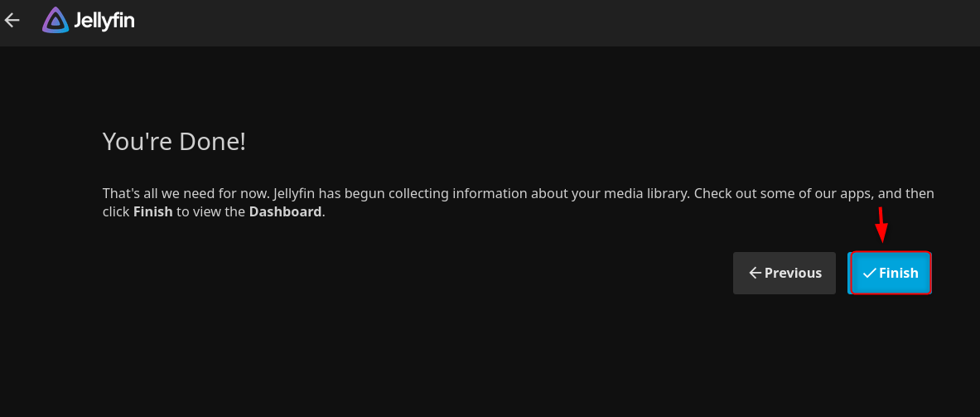Go back with the Previous button

pos(784,273)
